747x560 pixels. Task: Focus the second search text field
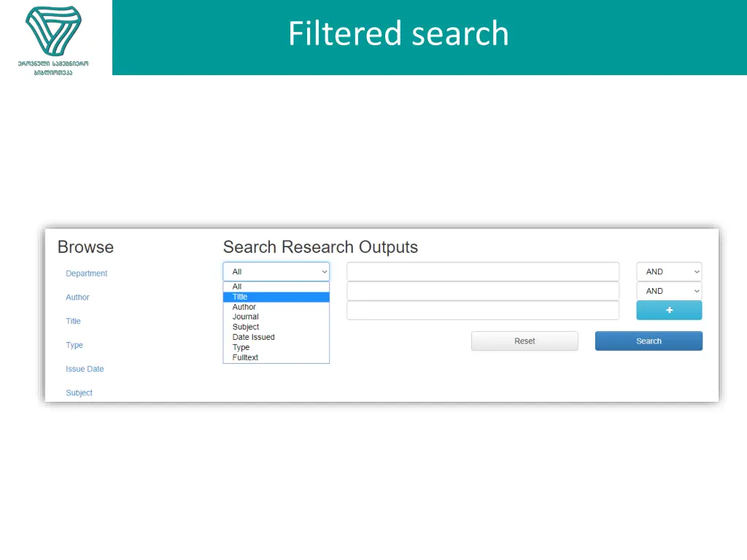483,291
